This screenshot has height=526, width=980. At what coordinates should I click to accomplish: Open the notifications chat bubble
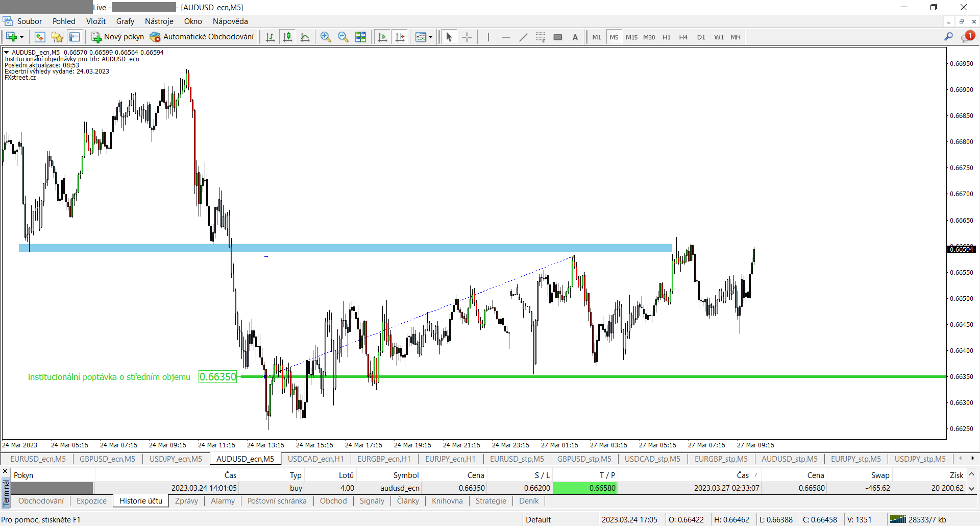[967, 37]
